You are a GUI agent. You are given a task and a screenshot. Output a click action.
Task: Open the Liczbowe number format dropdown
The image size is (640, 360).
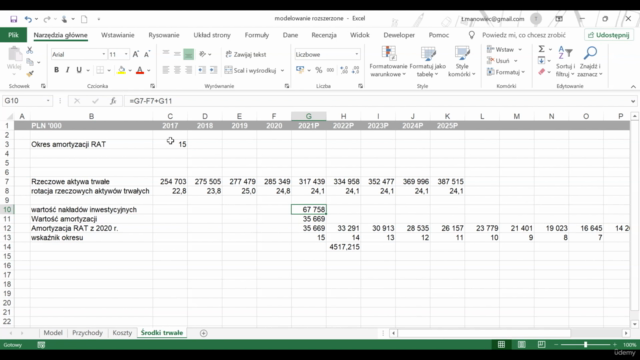357,54
